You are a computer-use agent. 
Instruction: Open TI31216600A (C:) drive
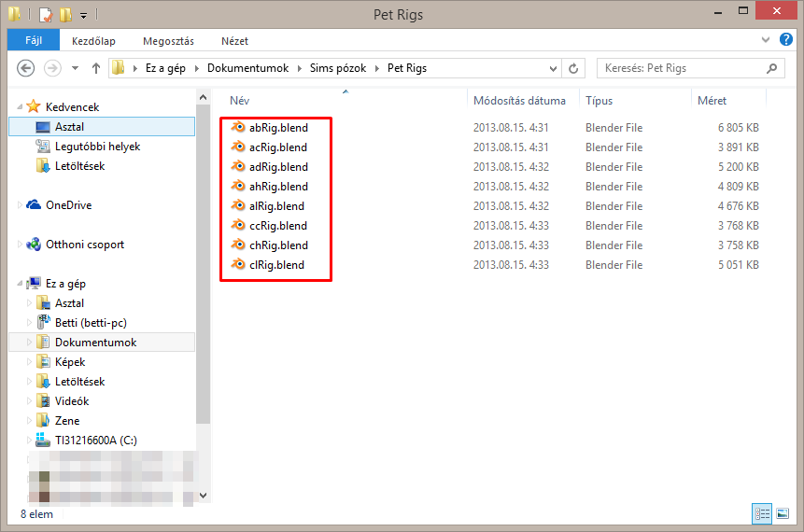pos(95,440)
